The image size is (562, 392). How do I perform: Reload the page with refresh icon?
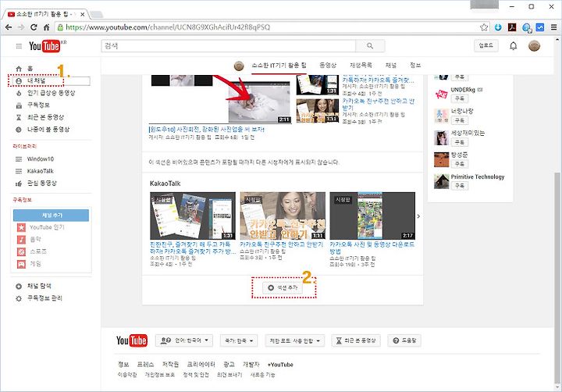[34, 27]
